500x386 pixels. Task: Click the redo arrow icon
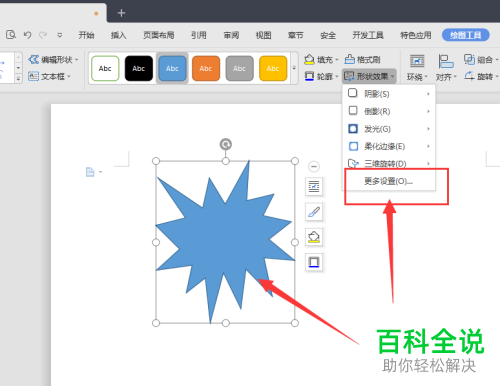point(43,35)
